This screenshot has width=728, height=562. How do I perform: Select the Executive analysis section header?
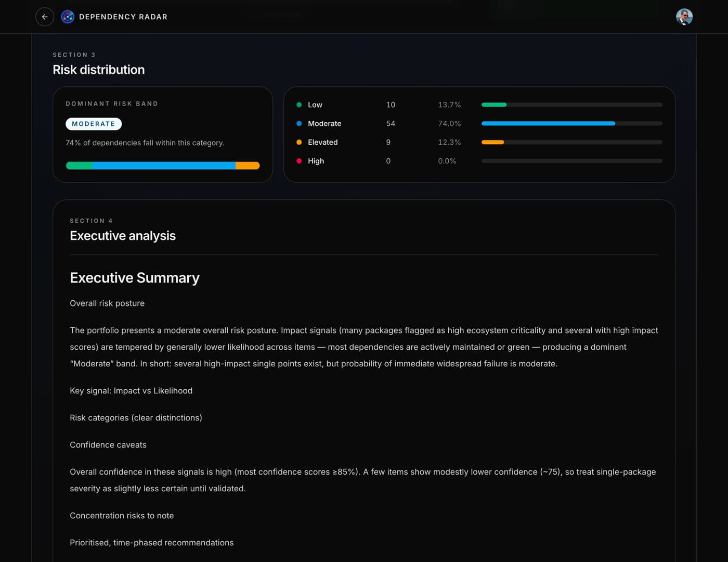pos(123,236)
